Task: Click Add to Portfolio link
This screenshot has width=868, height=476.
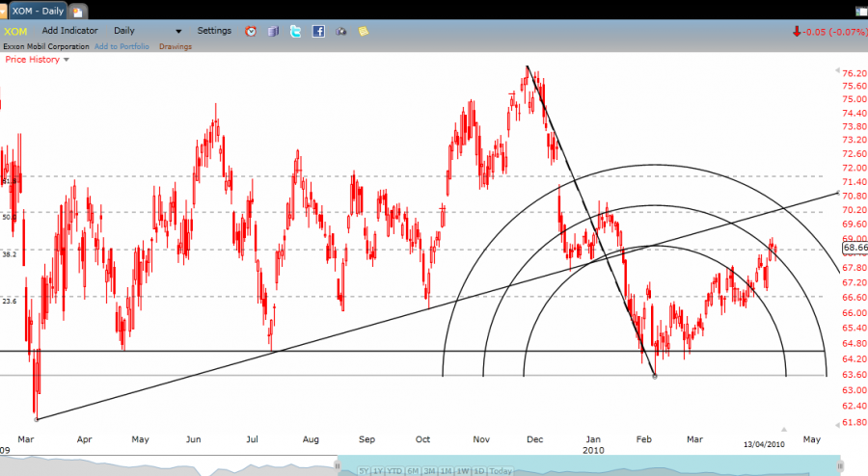Action: (122, 46)
